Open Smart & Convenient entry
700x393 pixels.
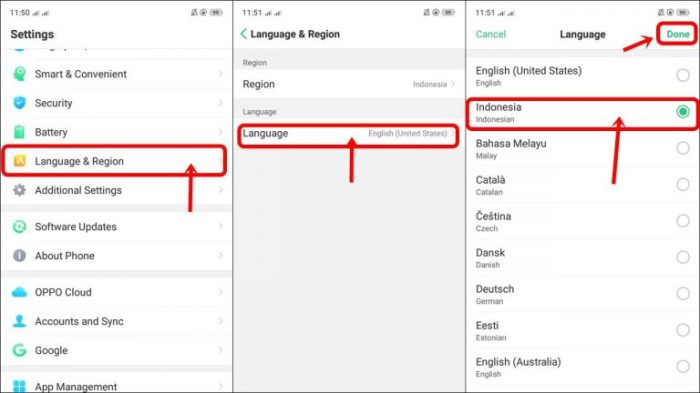tap(116, 74)
